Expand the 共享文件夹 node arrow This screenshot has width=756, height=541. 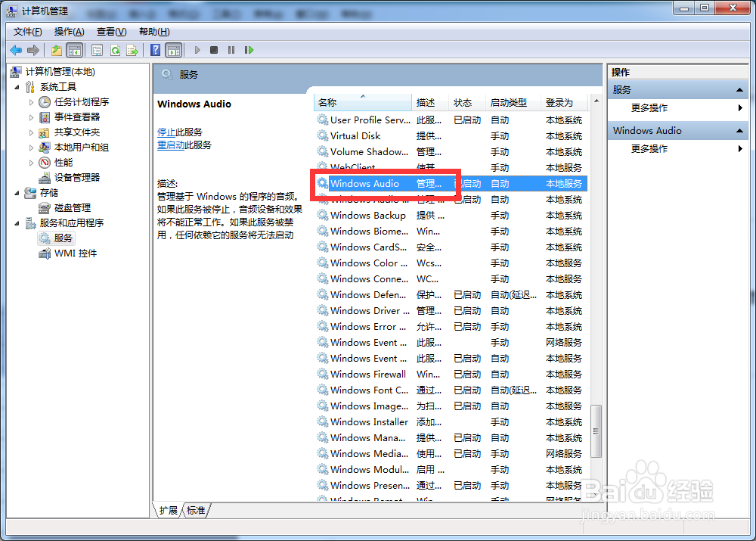tap(31, 132)
